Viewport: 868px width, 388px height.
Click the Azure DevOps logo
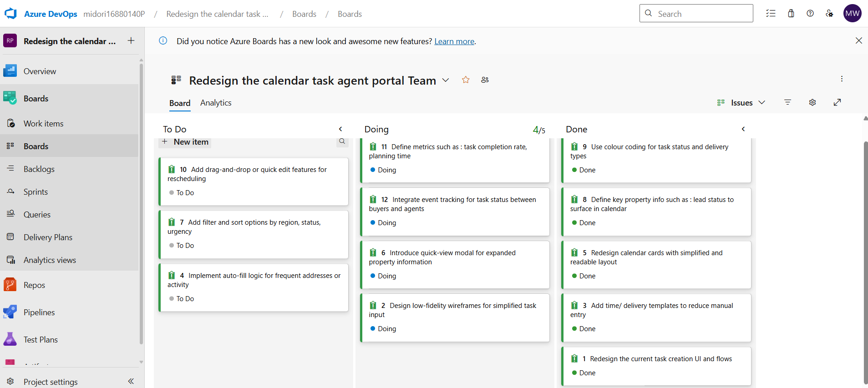coord(10,14)
